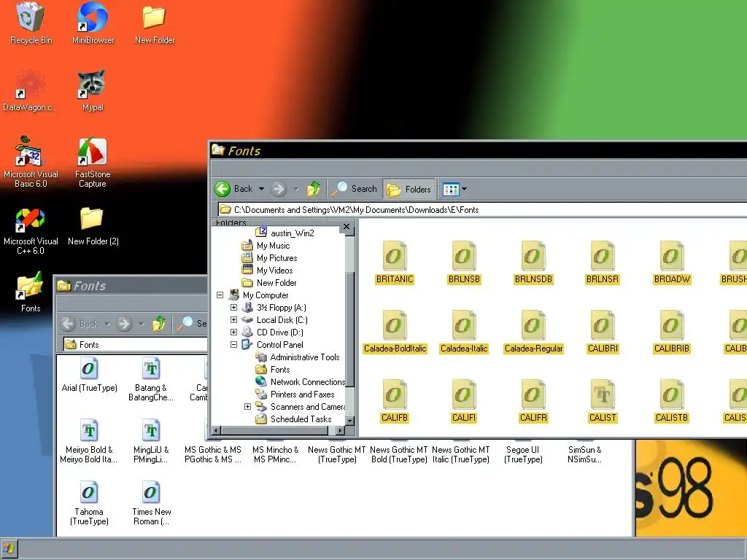Viewport: 747px width, 560px height.
Task: Collapse the Control Panel tree node
Action: click(234, 345)
